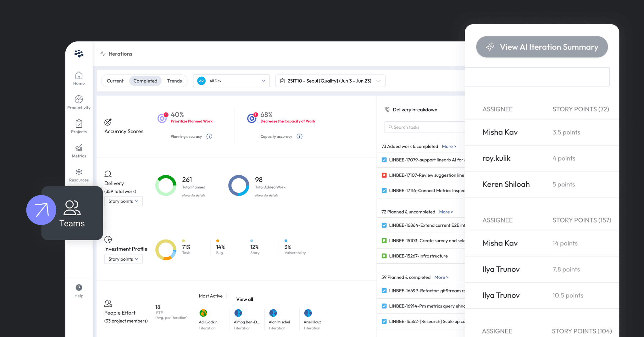Screen dimensions: 644x337
Task: Uncheck the LINBEE-16699 gitStream refactor task
Action: 384,291
